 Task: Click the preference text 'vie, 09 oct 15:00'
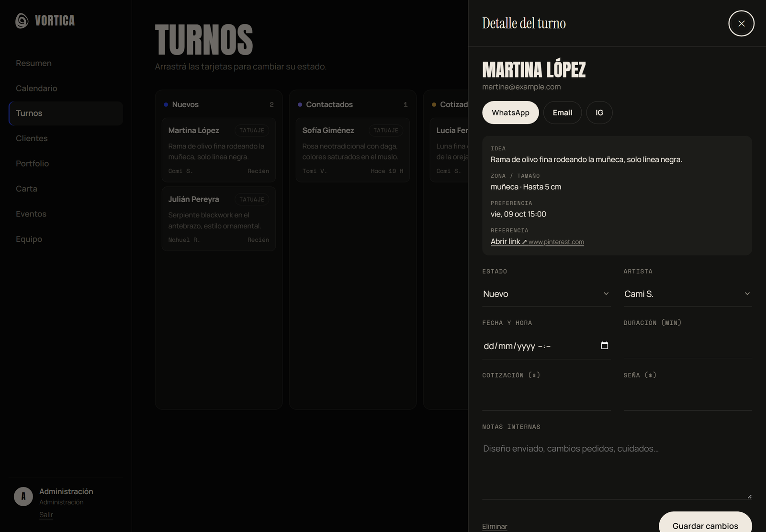pyautogui.click(x=518, y=214)
